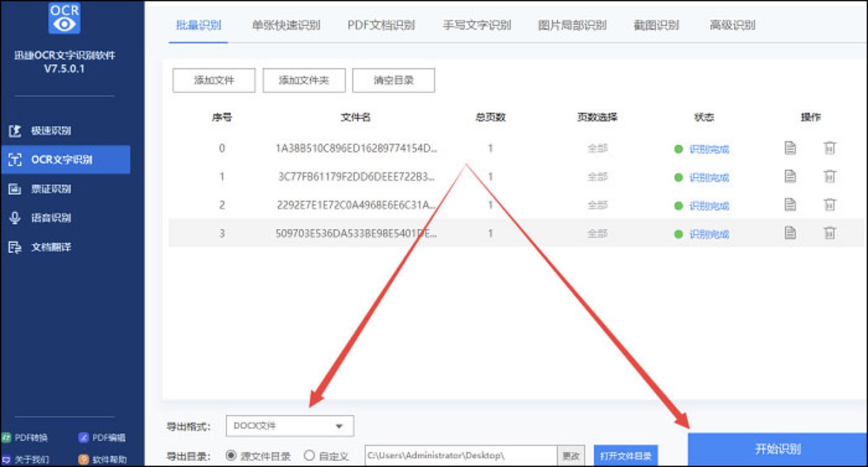Expand the 导出格式 DOCX文件 dropdown
The height and width of the screenshot is (467, 868).
(x=290, y=426)
